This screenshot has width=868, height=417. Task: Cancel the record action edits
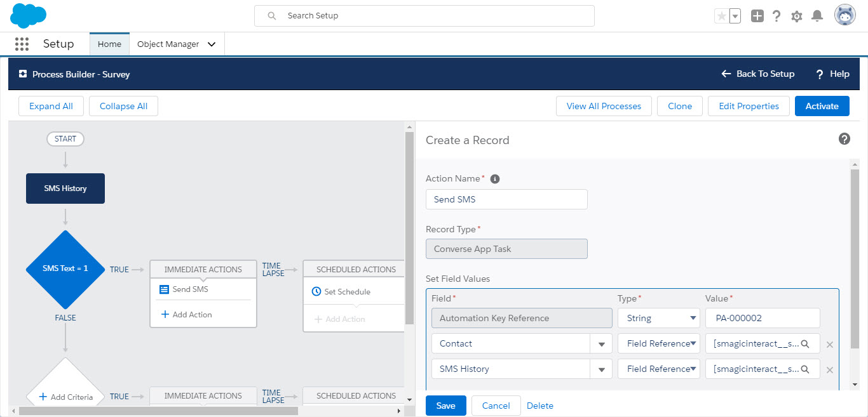click(x=496, y=406)
